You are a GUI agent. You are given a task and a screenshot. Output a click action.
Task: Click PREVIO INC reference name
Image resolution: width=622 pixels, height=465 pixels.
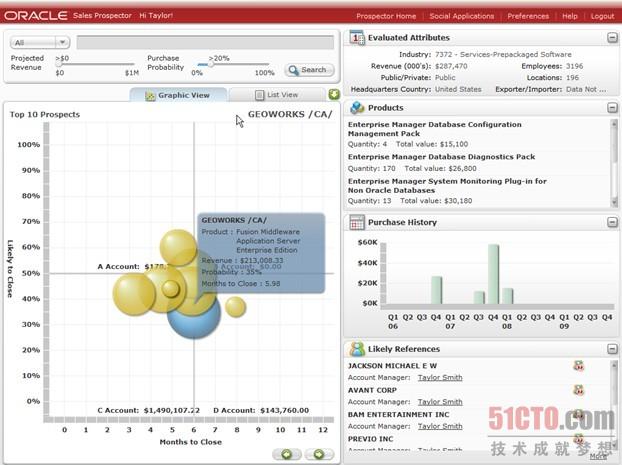coord(371,439)
